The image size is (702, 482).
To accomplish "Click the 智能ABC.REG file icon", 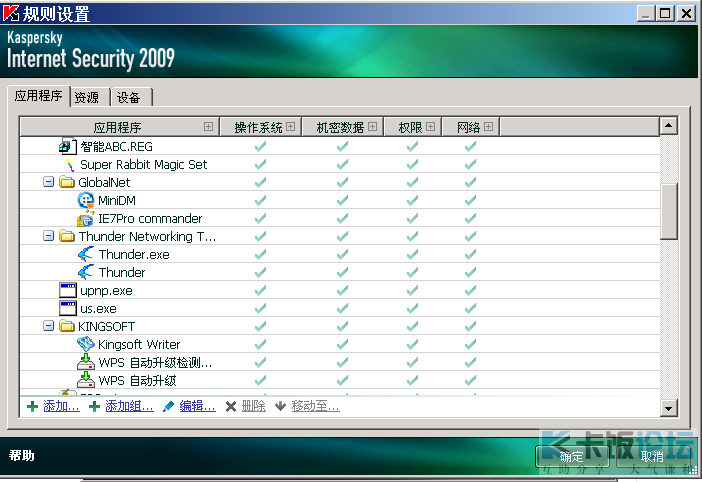I will point(68,146).
